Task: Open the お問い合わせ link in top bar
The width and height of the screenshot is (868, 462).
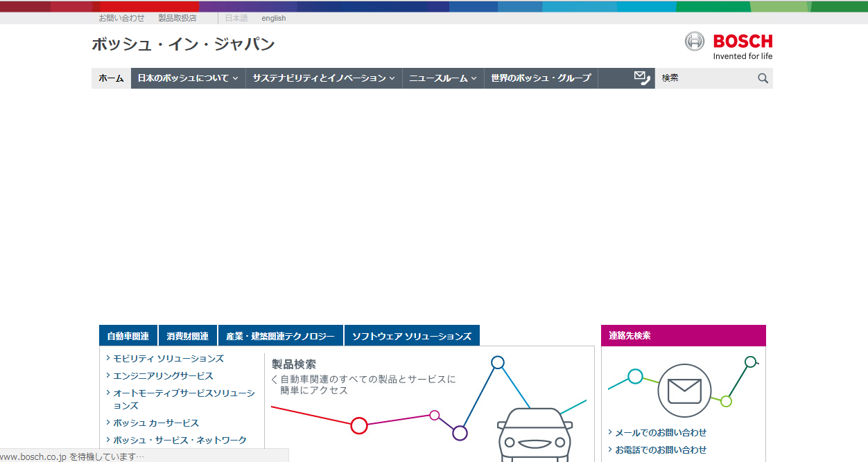Action: 121,18
